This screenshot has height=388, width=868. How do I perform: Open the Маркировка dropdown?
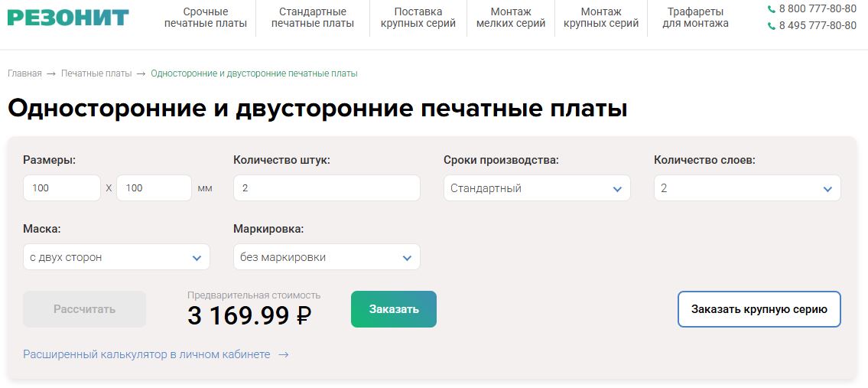tap(327, 257)
